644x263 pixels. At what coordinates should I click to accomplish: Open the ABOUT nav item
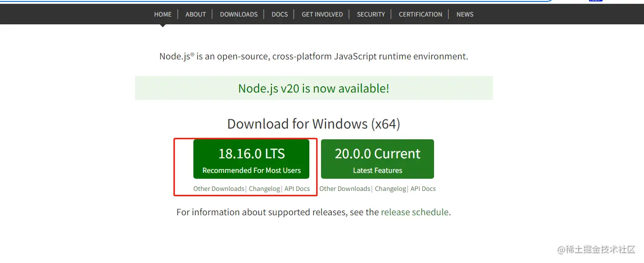tap(195, 14)
